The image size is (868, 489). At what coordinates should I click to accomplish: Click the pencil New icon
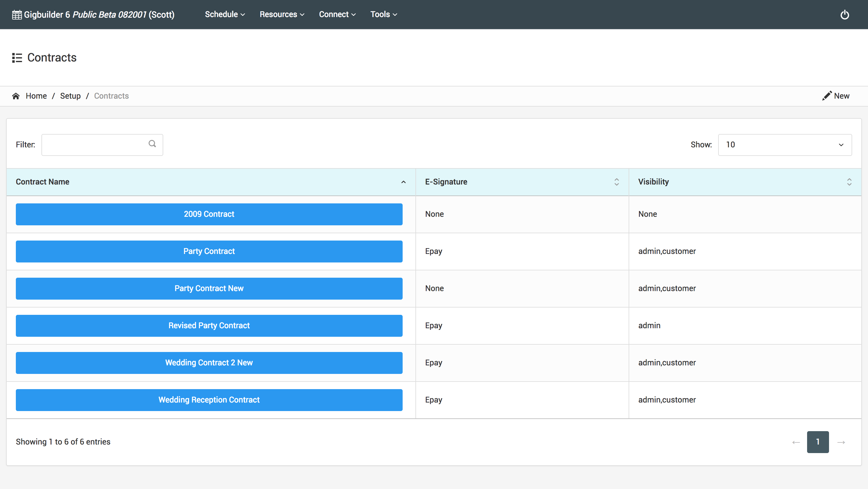coord(827,96)
